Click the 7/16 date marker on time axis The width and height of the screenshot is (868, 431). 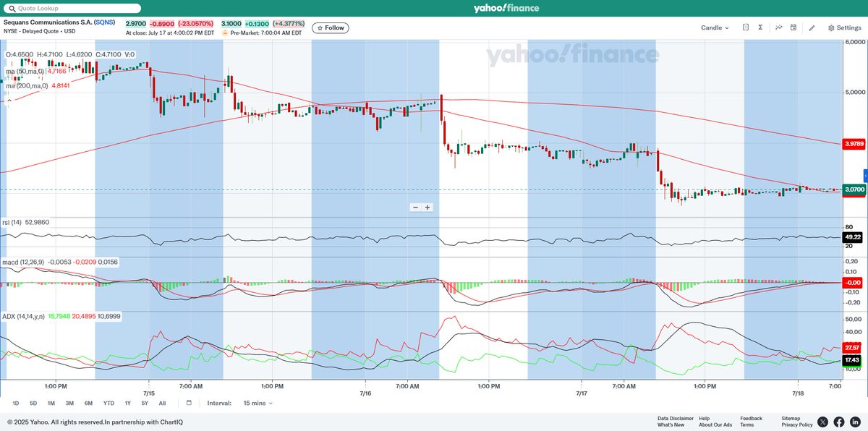tap(365, 393)
